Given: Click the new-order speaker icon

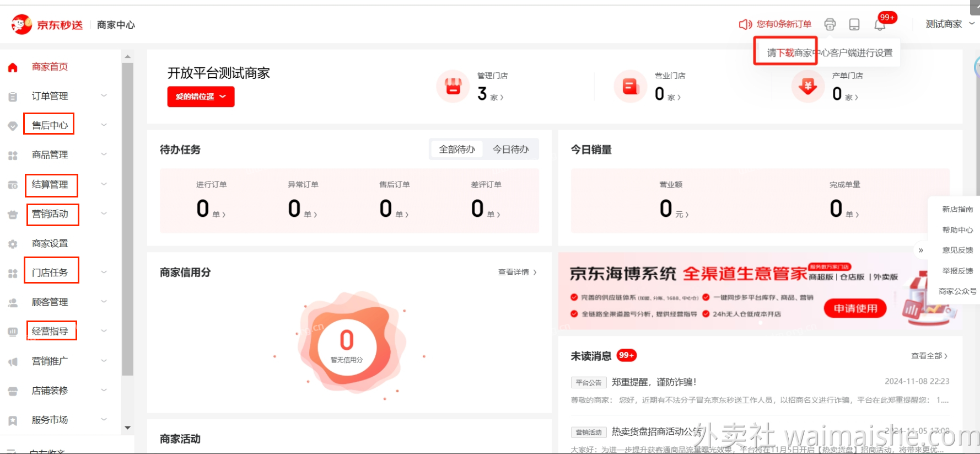Looking at the screenshot, I should pos(745,24).
